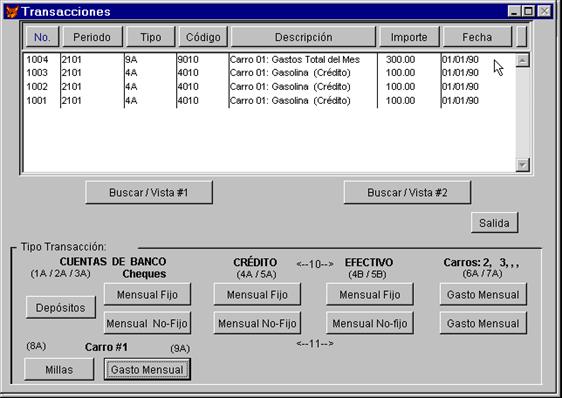Screen dimensions: 562x398
Task: Click the fox icon in title bar
Action: [12, 12]
